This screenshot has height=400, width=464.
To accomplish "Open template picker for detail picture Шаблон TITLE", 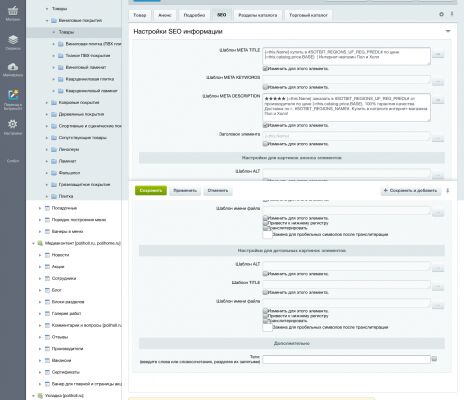I will (x=438, y=287).
